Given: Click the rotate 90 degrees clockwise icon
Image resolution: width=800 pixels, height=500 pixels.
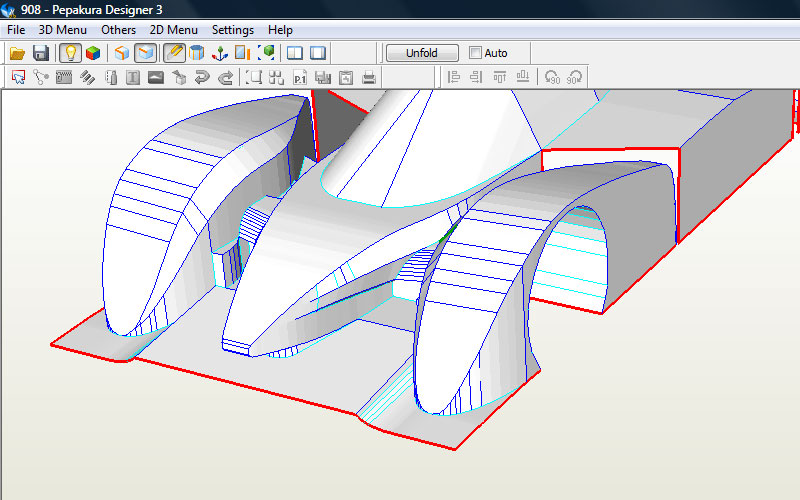Looking at the screenshot, I should pos(575,77).
